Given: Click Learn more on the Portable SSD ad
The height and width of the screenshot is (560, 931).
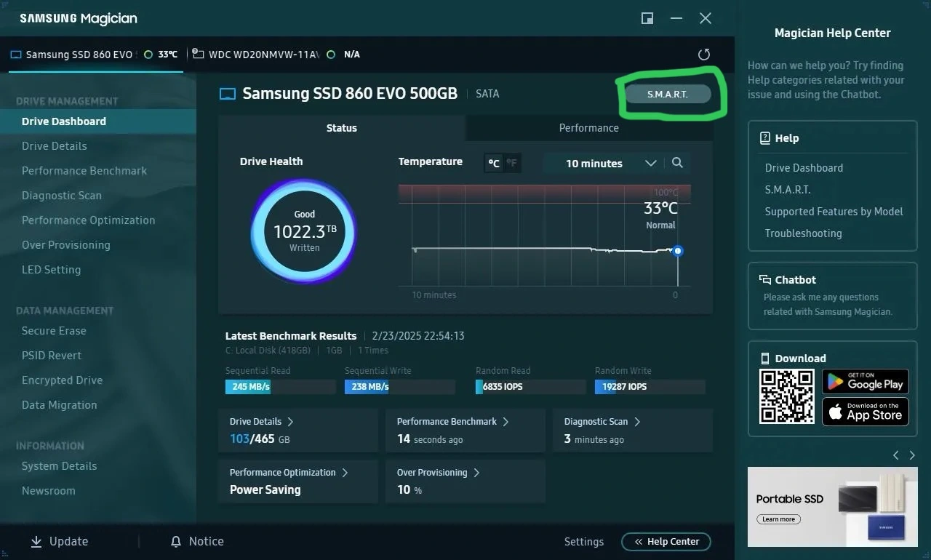Looking at the screenshot, I should pos(779,519).
